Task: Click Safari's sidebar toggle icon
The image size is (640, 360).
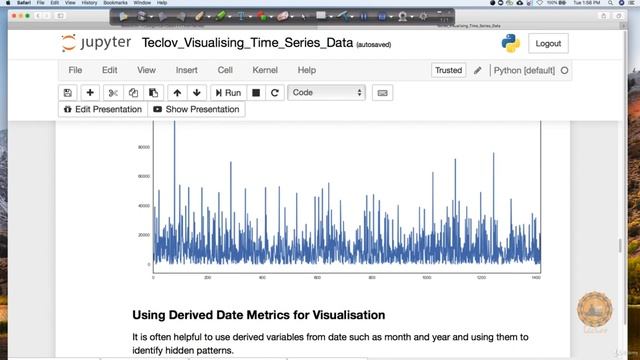Action: point(60,16)
